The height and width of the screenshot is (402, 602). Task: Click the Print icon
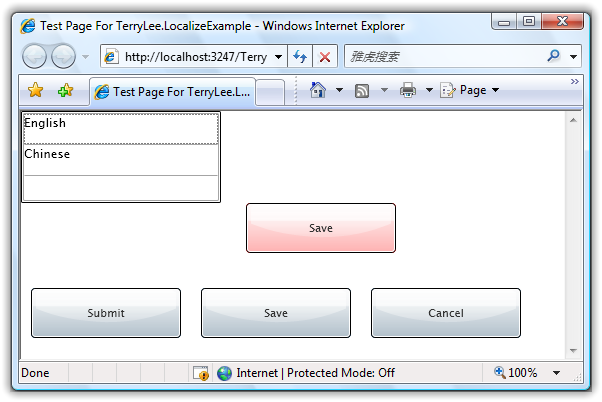click(x=408, y=90)
